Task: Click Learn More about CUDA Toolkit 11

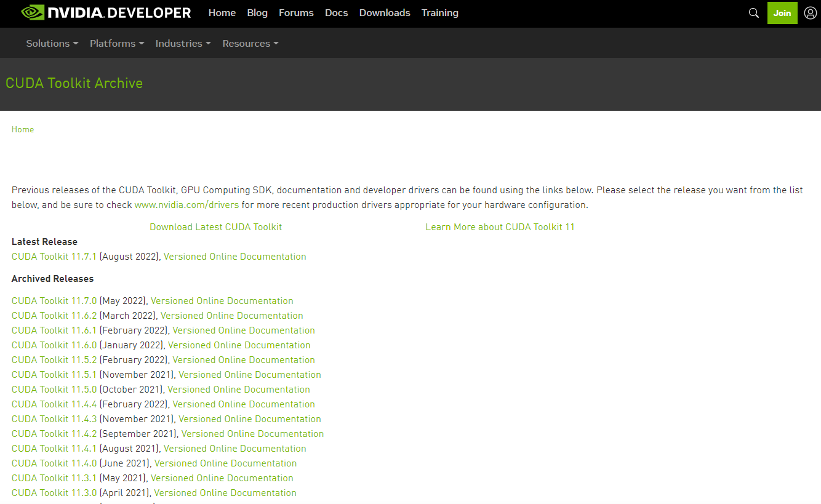Action: (500, 227)
